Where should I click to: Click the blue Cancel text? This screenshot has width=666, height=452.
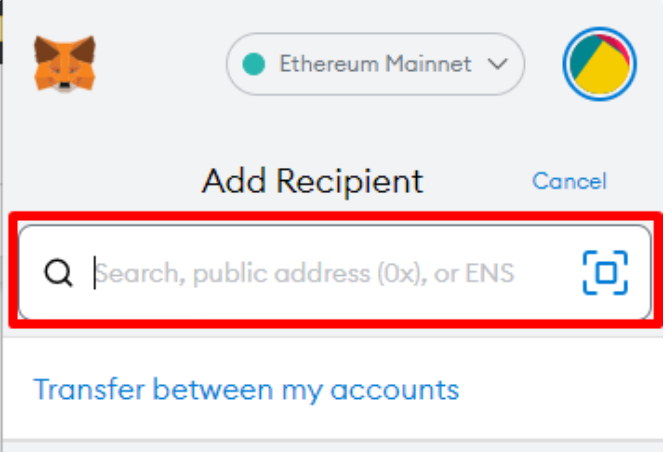(x=569, y=181)
